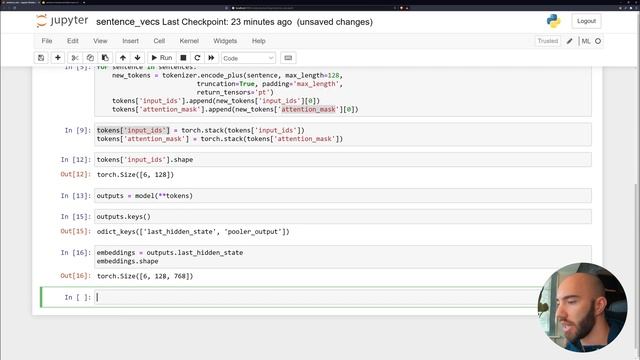Rename notebook title sentence_vecs
Image resolution: width=640 pixels, height=360 pixels.
click(128, 22)
